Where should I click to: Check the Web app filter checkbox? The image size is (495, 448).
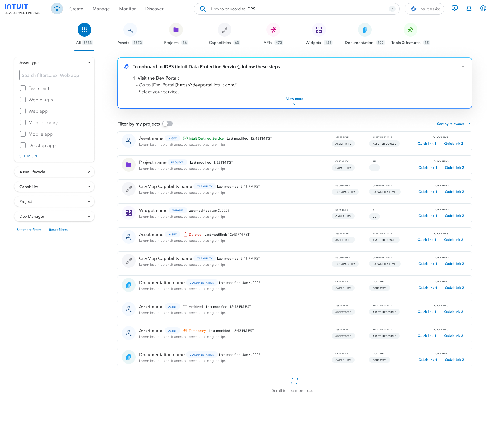pos(23,111)
